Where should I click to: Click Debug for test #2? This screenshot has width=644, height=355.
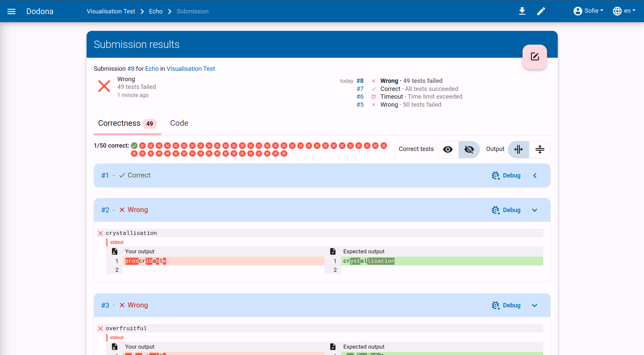(x=506, y=210)
